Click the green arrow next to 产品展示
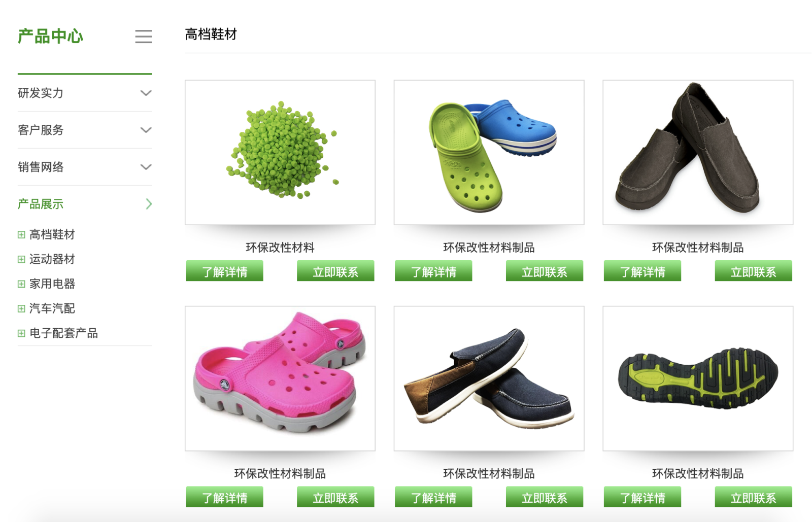Image resolution: width=812 pixels, height=522 pixels. [x=149, y=204]
